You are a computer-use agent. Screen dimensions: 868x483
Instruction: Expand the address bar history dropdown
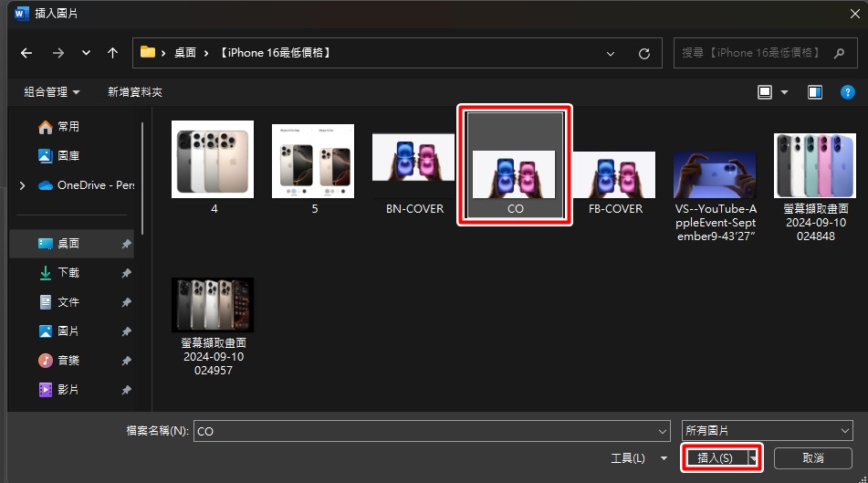click(x=610, y=54)
